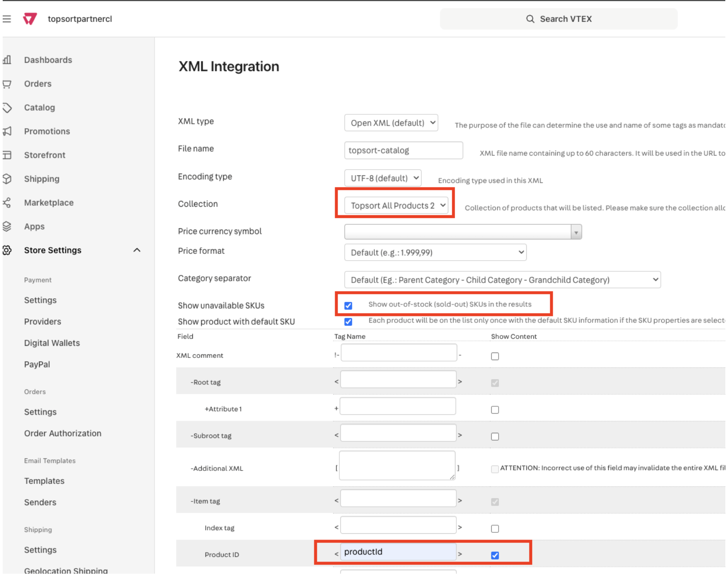
Task: Open the hamburger navigation menu
Action: point(6,19)
